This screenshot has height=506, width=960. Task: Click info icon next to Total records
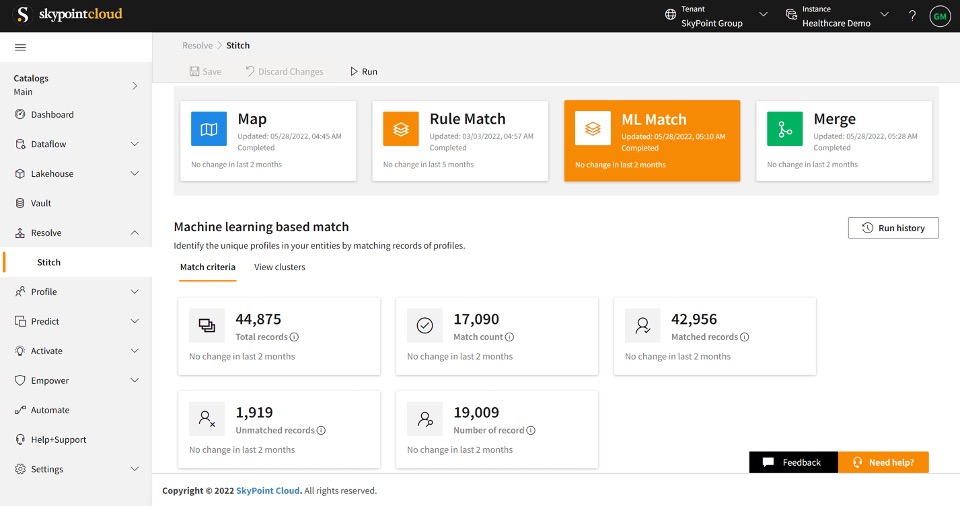pos(295,337)
